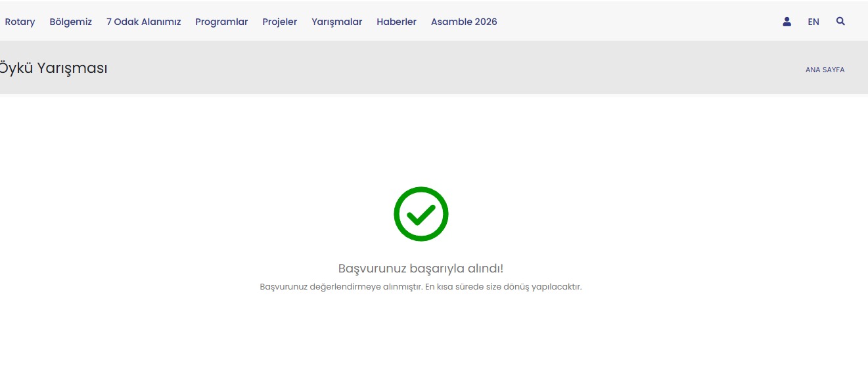The height and width of the screenshot is (390, 868).
Task: Expand the 7 Odak Alanımız menu
Action: click(x=143, y=22)
